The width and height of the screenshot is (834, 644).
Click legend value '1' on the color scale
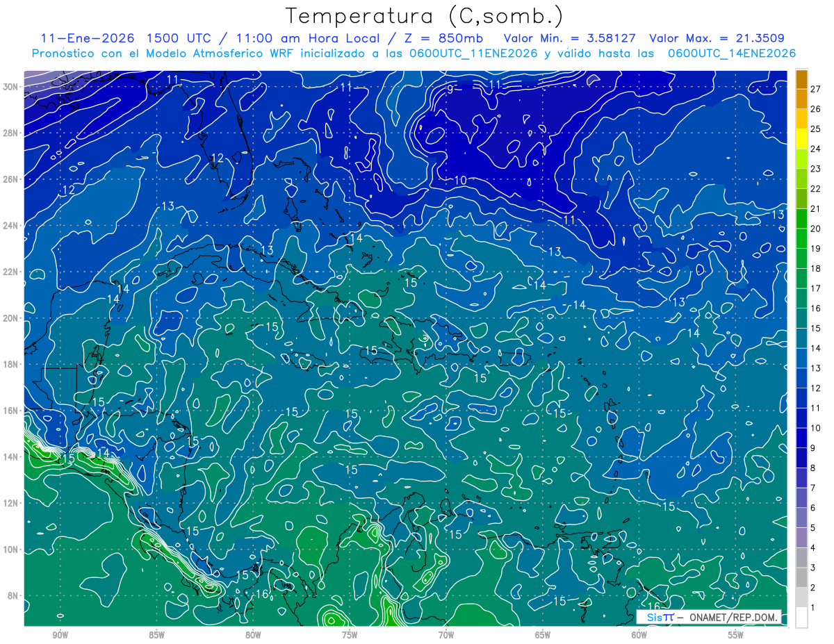click(813, 608)
